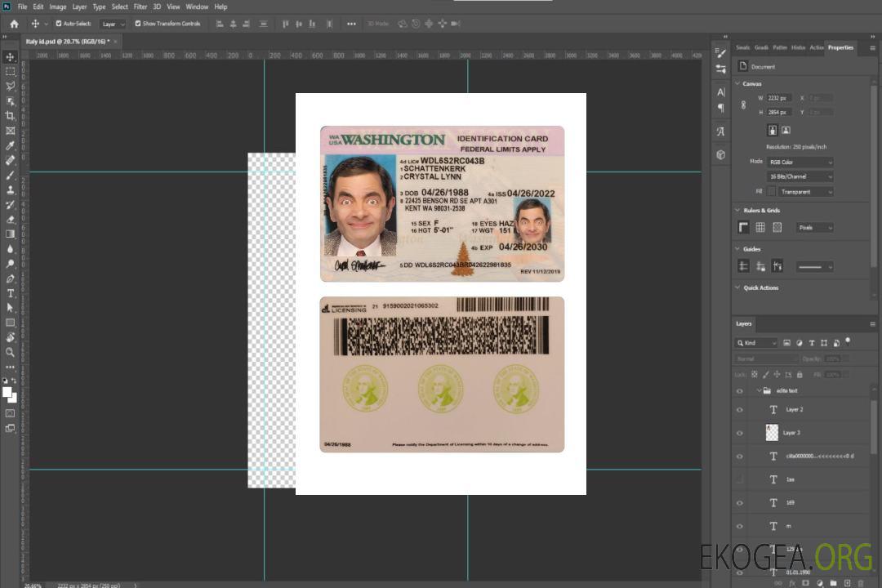Click the landscape canvas orientation button
882x588 pixels.
(786, 130)
